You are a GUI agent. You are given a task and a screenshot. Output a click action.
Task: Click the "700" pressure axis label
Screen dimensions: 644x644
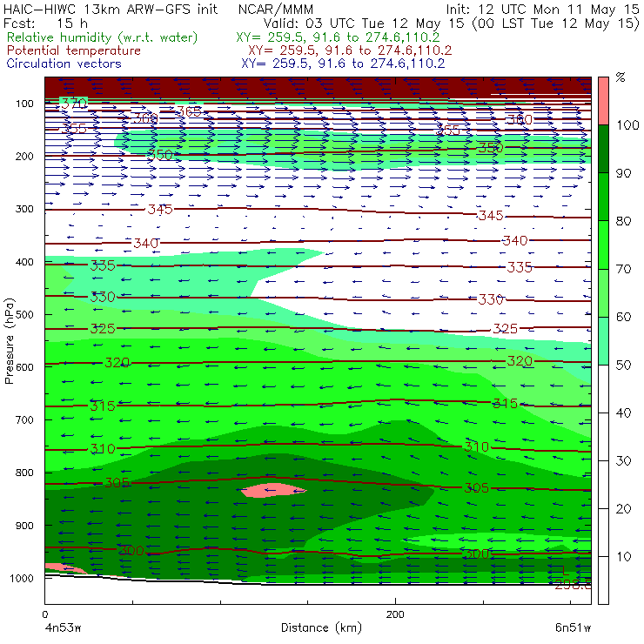pyautogui.click(x=24, y=419)
